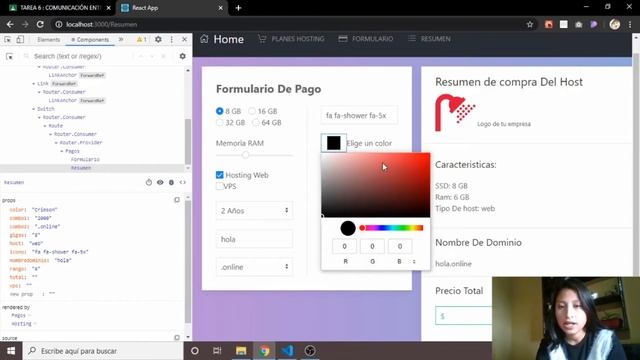Click Pagos under rendered by

coord(18,316)
